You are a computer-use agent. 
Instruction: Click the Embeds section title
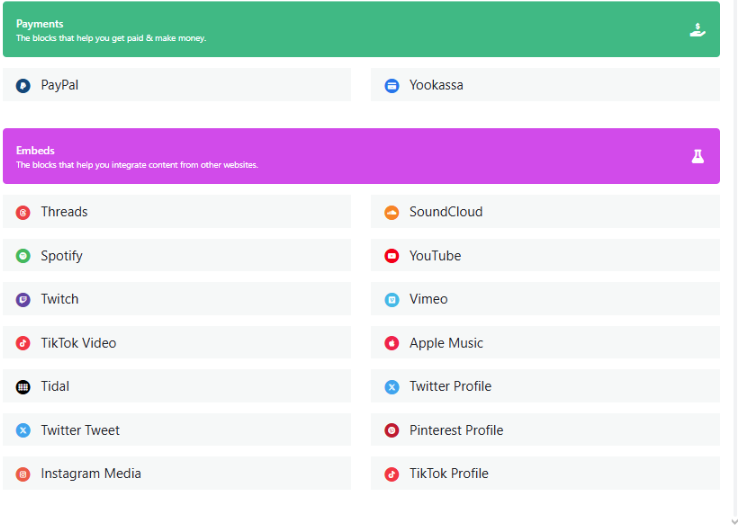(x=35, y=151)
